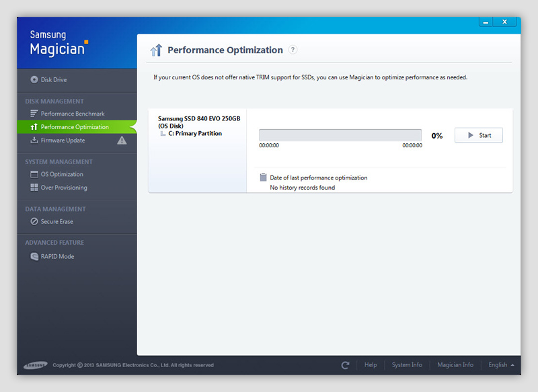This screenshot has width=538, height=392.
Task: Click the Performance Benchmark bars icon
Action: [x=34, y=114]
